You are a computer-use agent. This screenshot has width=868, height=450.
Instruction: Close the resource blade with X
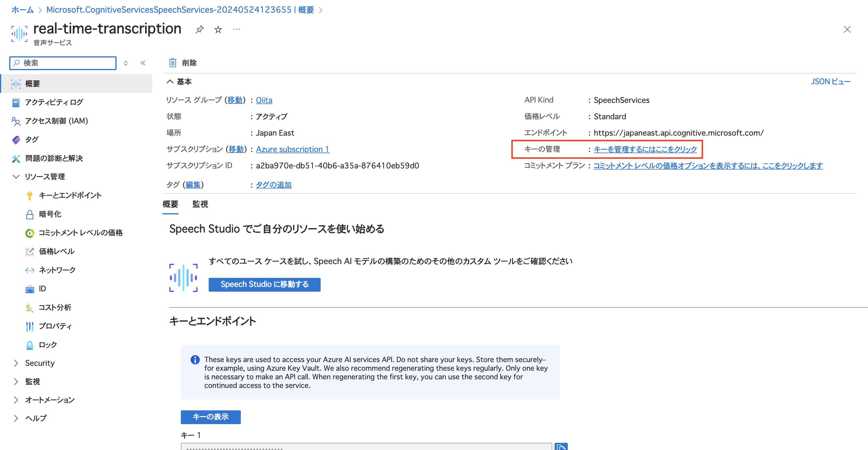(847, 30)
